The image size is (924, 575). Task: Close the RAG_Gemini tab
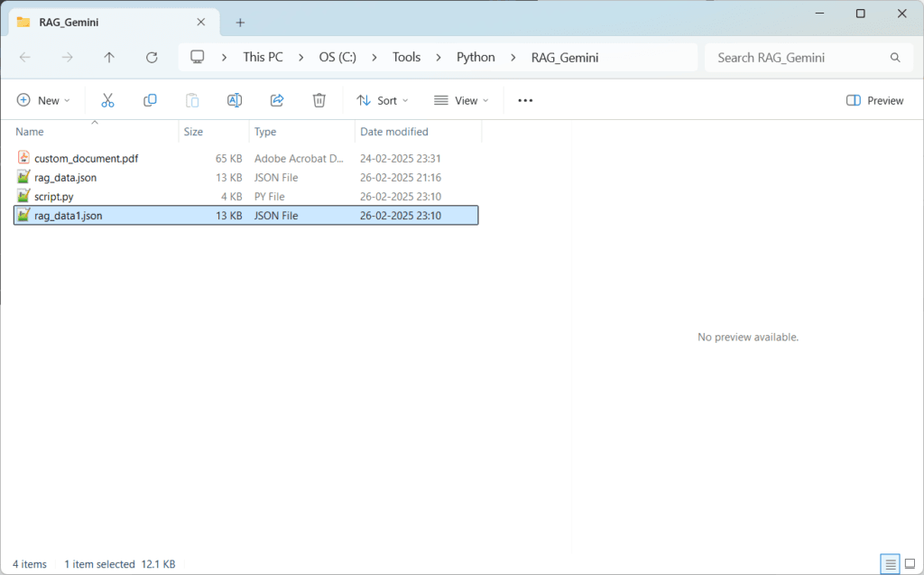point(201,22)
